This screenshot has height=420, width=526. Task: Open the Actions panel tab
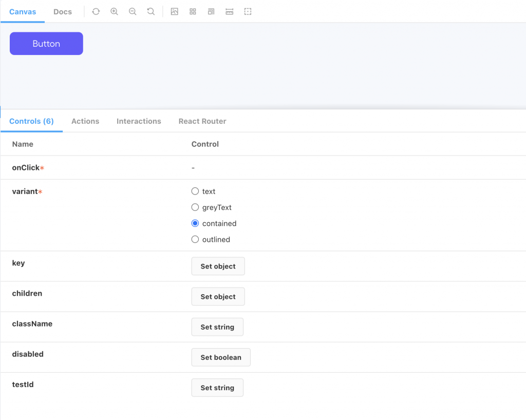pyautogui.click(x=85, y=121)
